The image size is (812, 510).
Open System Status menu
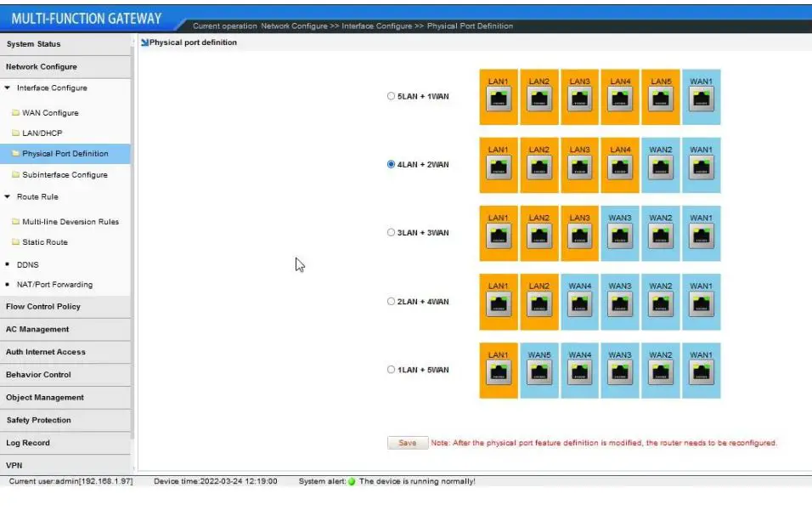(x=65, y=44)
